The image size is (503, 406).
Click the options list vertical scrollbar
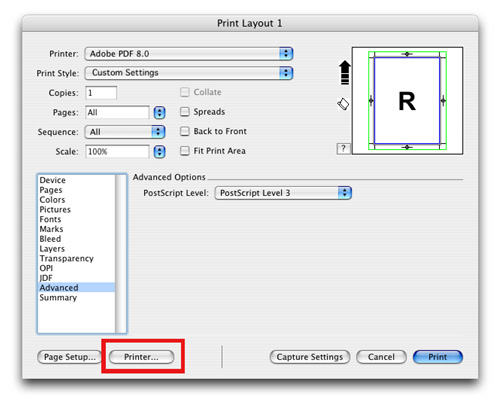120,254
